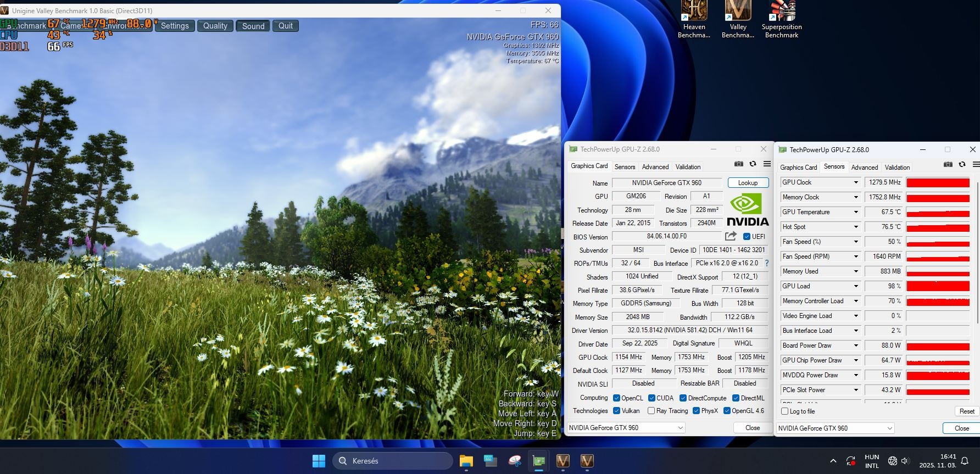Toggle the UEFI checkbox
Screen dimensions: 980x474
747,237
